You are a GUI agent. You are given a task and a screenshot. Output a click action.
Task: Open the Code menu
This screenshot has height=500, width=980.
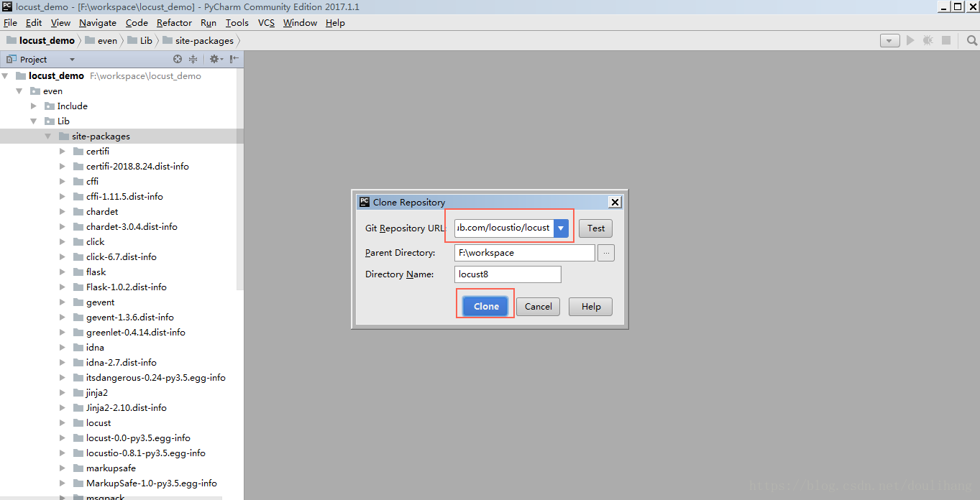137,23
